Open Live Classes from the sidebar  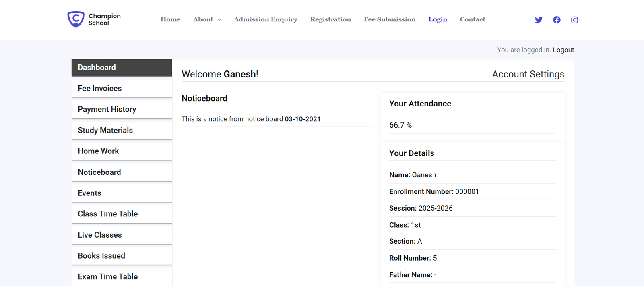coord(122,235)
